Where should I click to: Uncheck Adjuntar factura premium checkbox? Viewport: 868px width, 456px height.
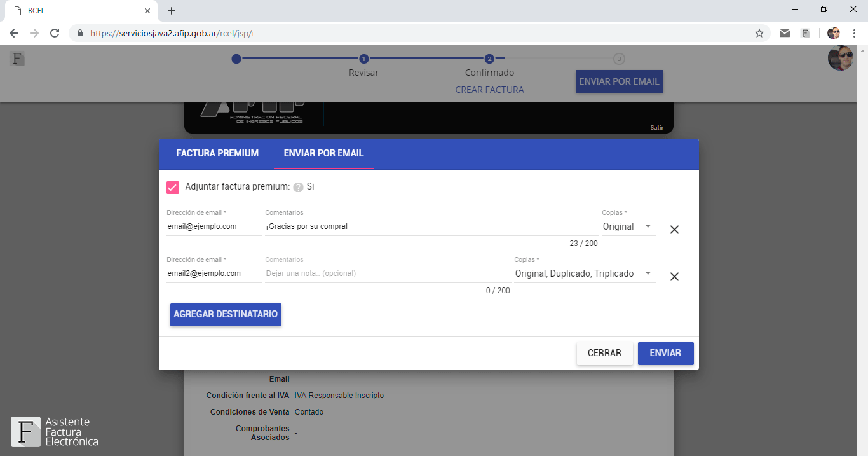click(173, 187)
